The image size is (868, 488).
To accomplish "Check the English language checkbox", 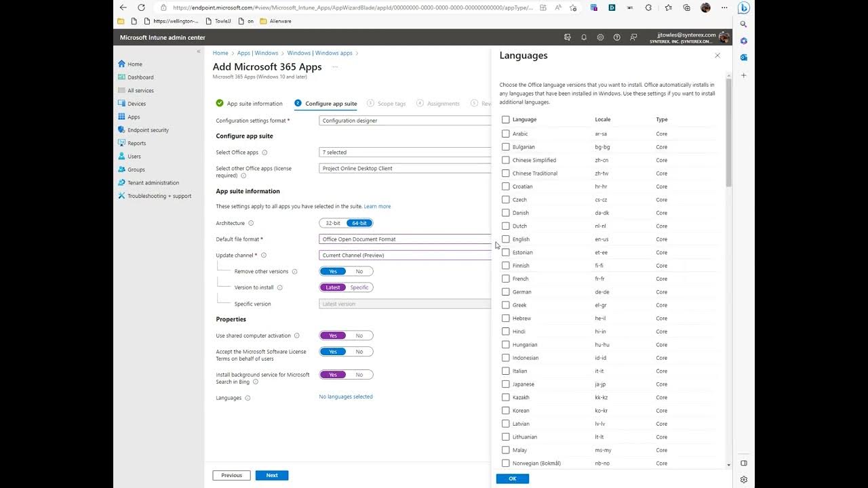I will click(x=505, y=239).
